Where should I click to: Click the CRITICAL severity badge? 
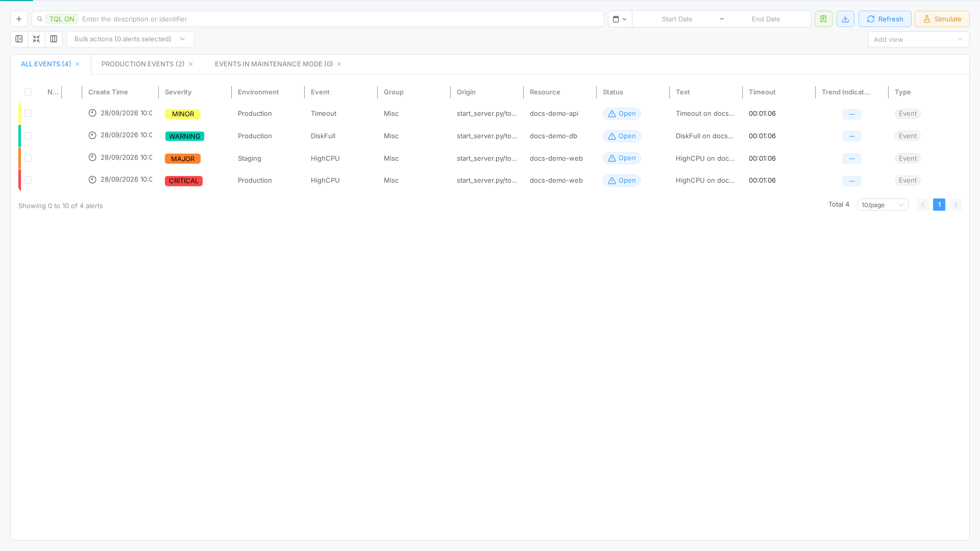point(184,181)
